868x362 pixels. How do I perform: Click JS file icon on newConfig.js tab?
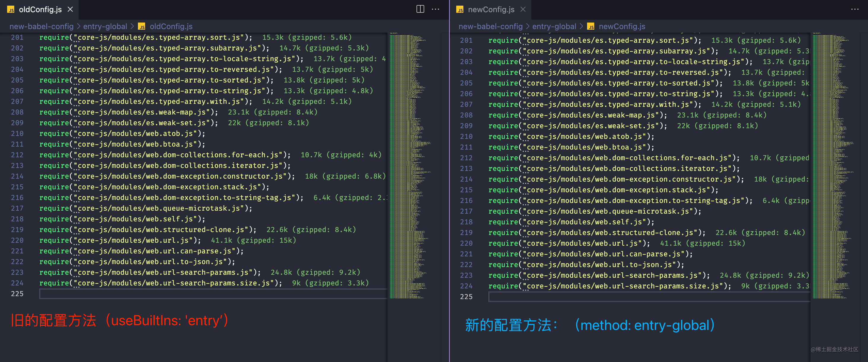click(x=460, y=9)
